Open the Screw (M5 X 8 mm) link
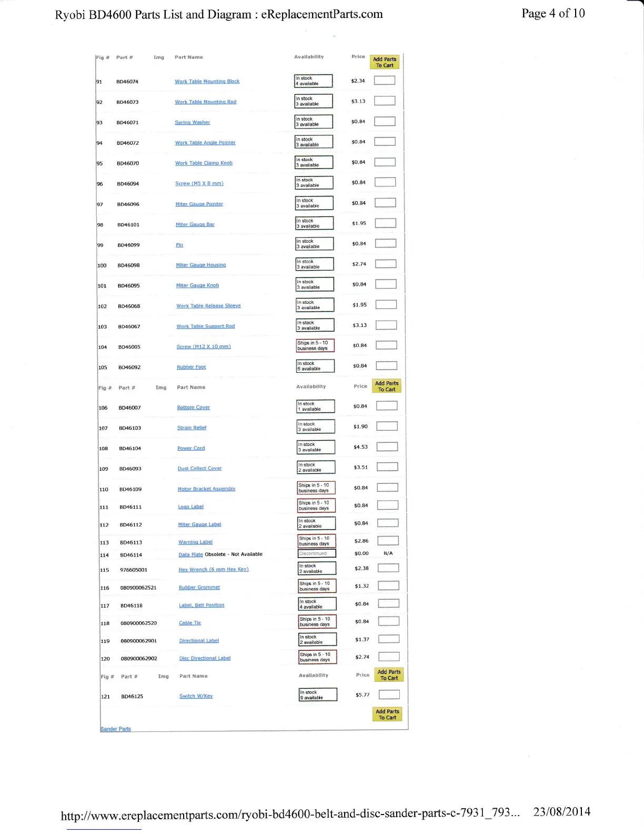 [199, 184]
